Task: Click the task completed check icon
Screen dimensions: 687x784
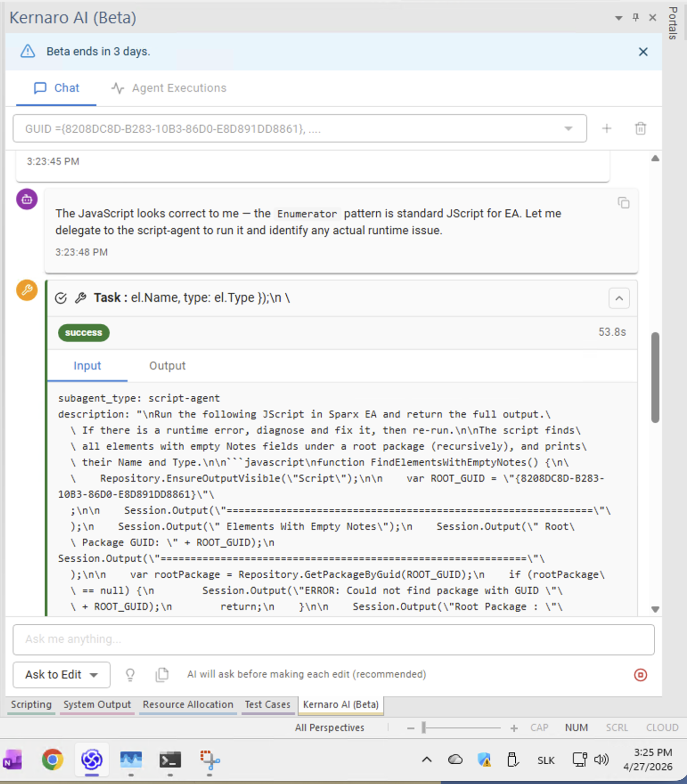Action: tap(61, 298)
